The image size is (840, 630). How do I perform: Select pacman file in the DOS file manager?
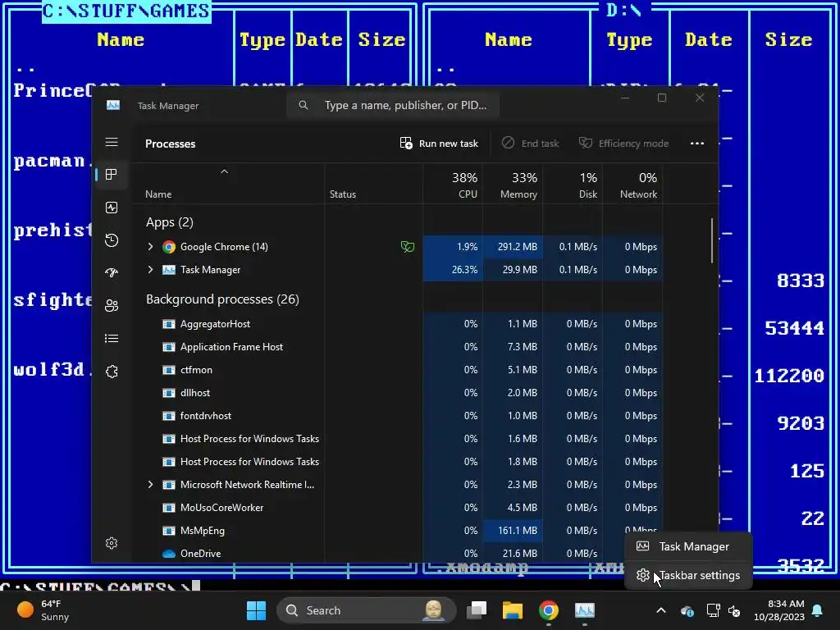click(x=52, y=162)
